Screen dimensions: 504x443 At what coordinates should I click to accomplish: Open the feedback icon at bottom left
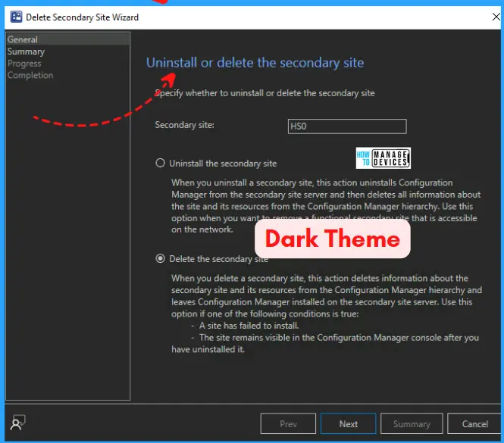(x=17, y=423)
